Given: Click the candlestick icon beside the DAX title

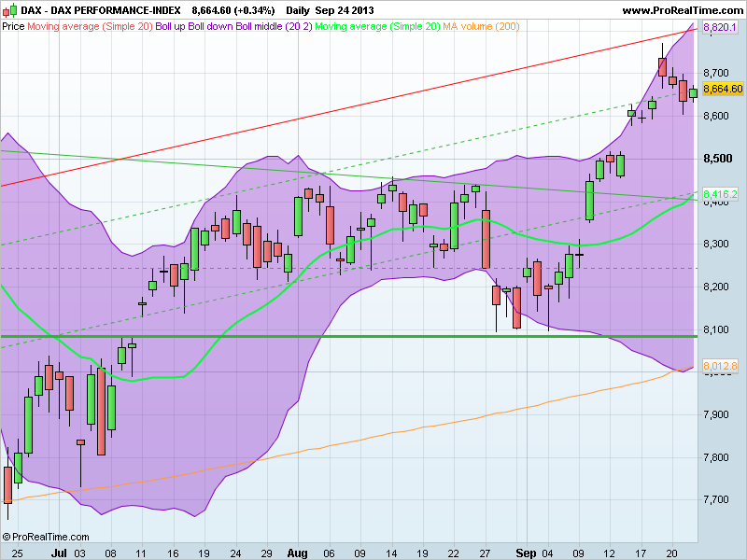Looking at the screenshot, I should point(9,10).
